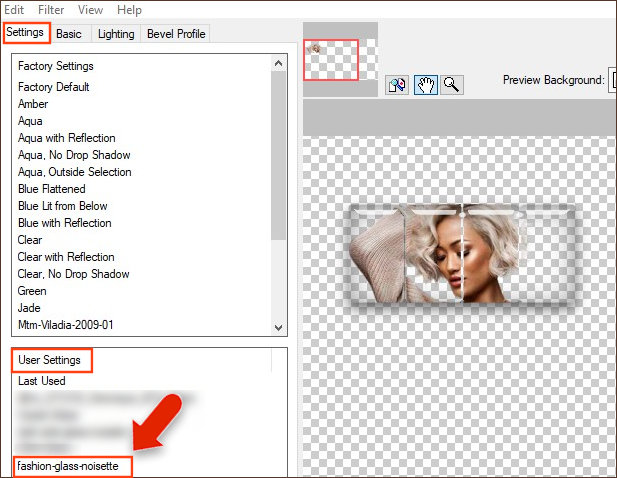Switch to the Settings tab
Screen dimensions: 617x478
25,32
